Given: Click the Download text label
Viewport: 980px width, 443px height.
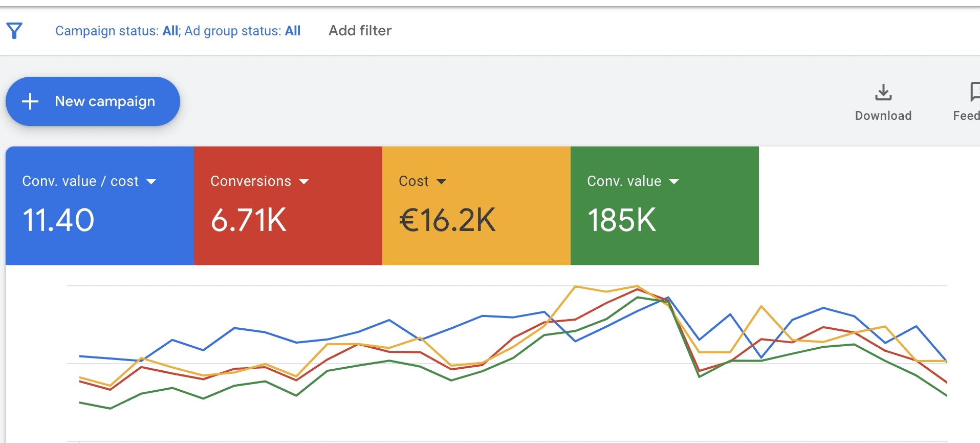Looking at the screenshot, I should coord(883,116).
